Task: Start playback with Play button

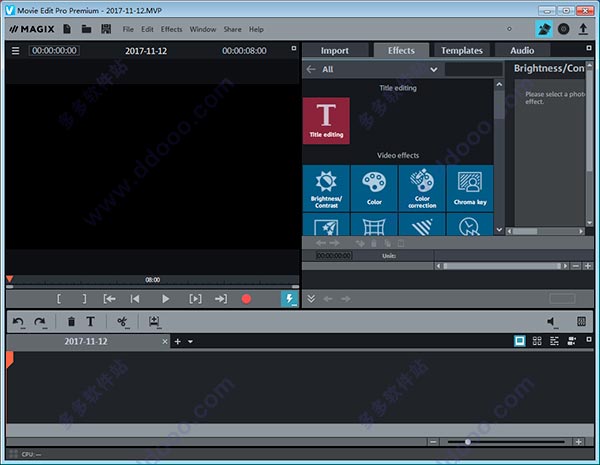Action: 165,299
